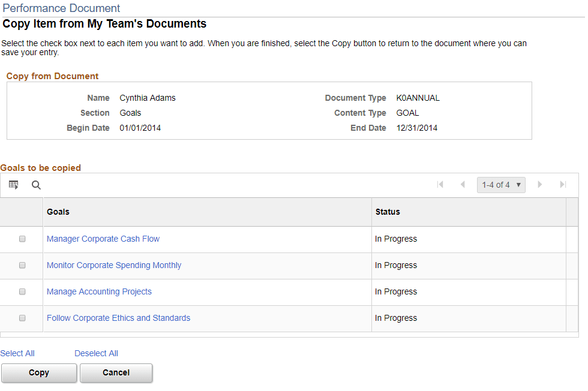Open the Manage Accounting Projects goal
Viewport: 588px width, 391px height.
click(x=99, y=291)
